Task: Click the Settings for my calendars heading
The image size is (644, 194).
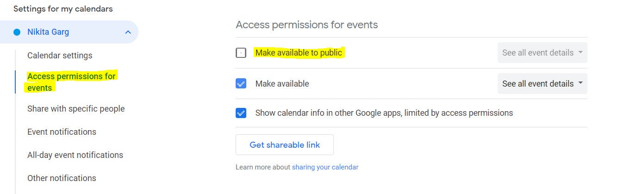Action: (x=63, y=9)
